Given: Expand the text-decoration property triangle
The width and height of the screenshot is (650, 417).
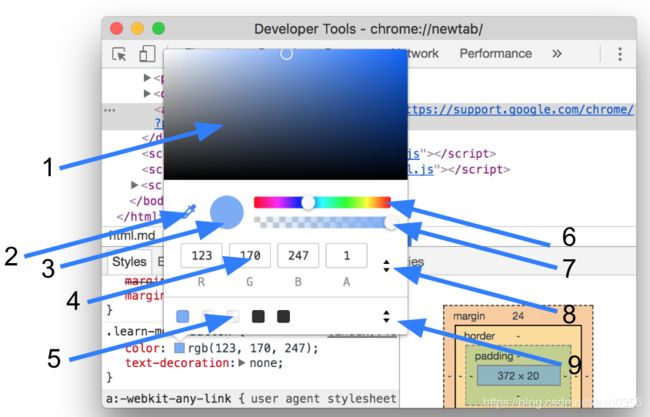Looking at the screenshot, I should tap(242, 363).
